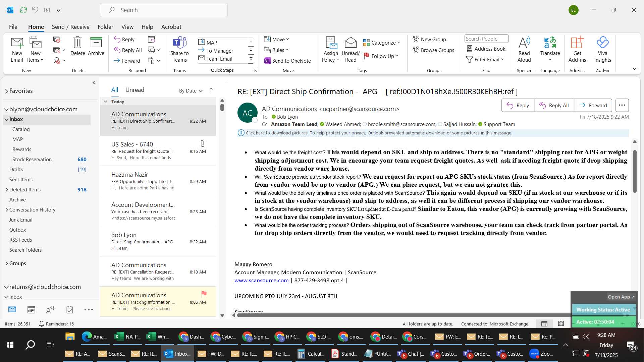
Task: Open the Move dropdown
Action: [x=276, y=39]
